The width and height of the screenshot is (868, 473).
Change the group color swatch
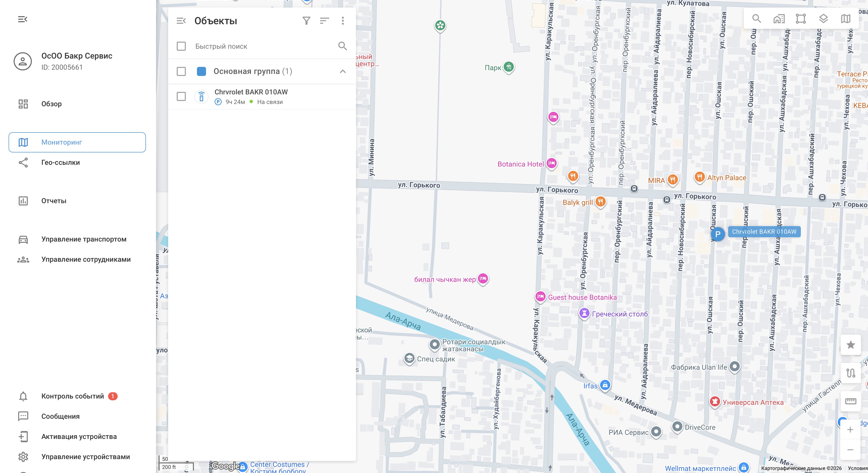point(201,71)
